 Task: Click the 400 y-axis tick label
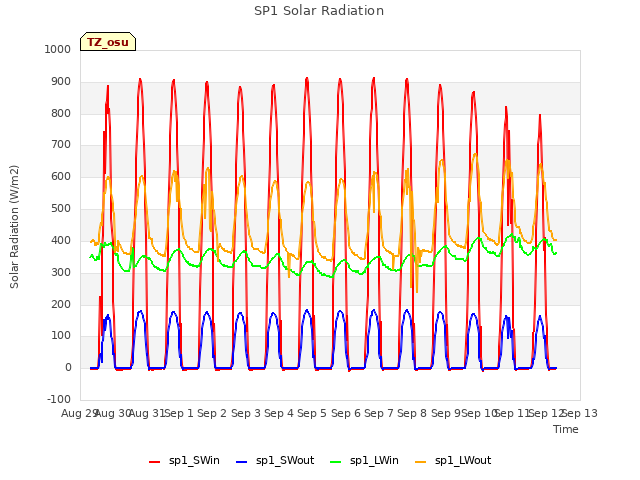(x=61, y=240)
